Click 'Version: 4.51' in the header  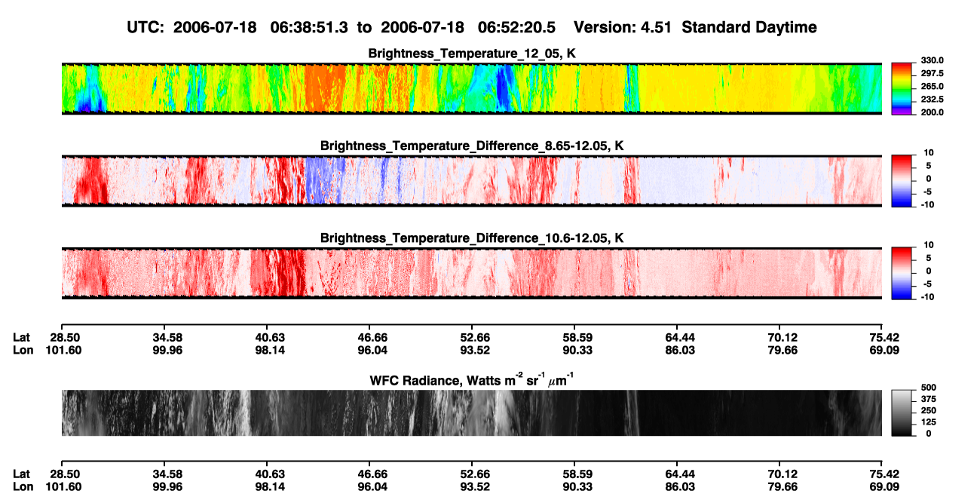[623, 28]
